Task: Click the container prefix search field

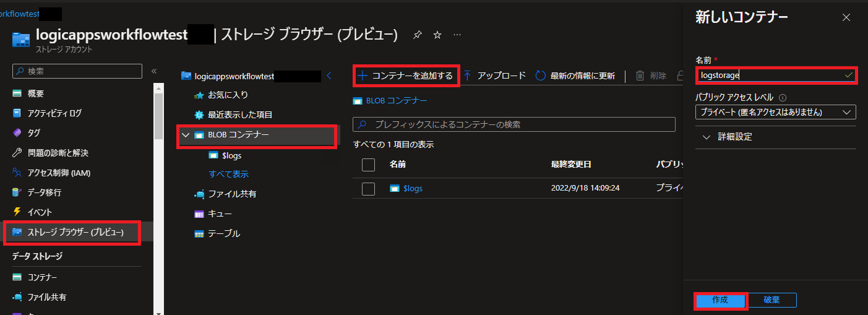Action: [513, 124]
